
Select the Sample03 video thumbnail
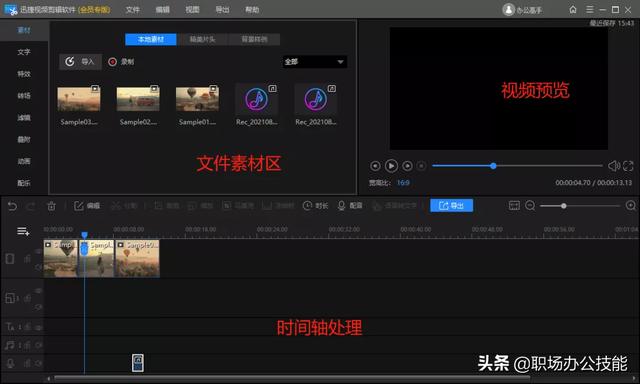(79, 99)
